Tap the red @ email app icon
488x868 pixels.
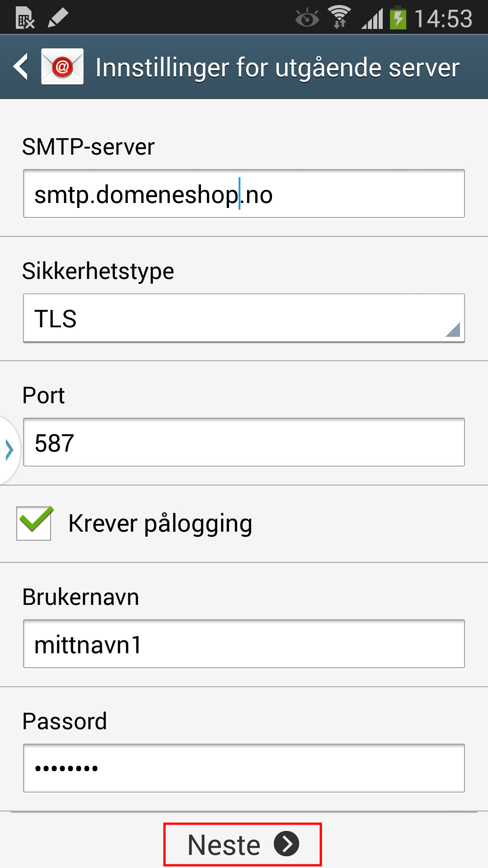pyautogui.click(x=62, y=66)
